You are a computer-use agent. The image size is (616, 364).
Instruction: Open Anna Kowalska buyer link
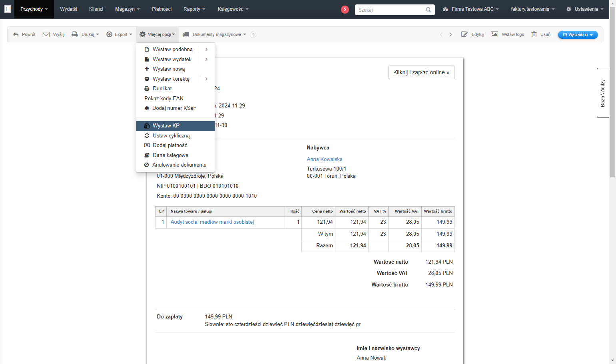(325, 159)
